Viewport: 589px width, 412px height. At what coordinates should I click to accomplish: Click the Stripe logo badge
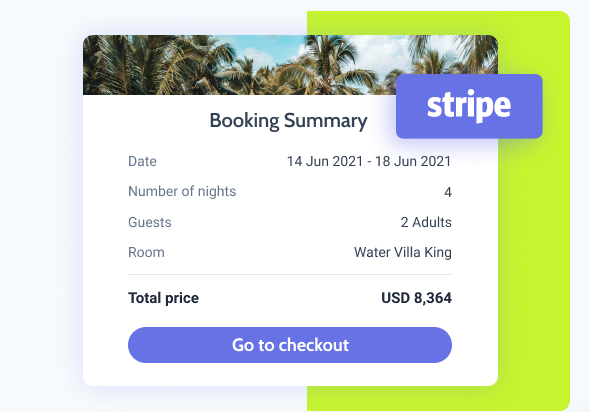(469, 106)
